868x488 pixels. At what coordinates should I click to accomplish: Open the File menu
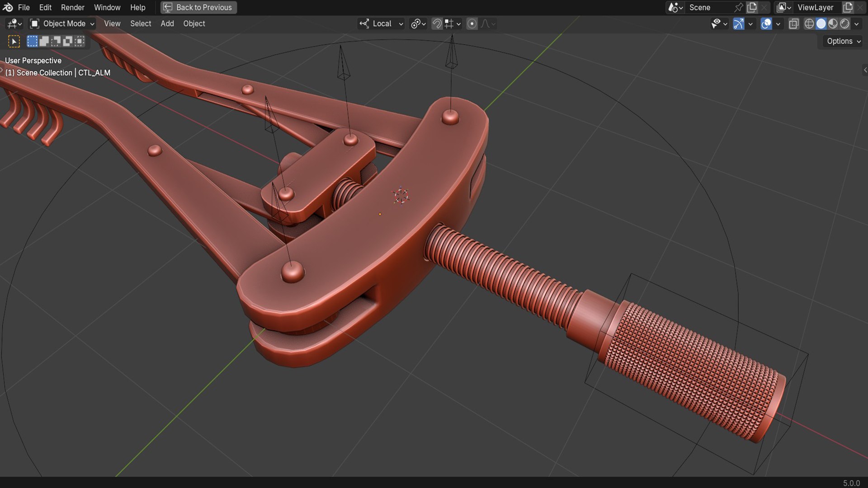point(24,7)
